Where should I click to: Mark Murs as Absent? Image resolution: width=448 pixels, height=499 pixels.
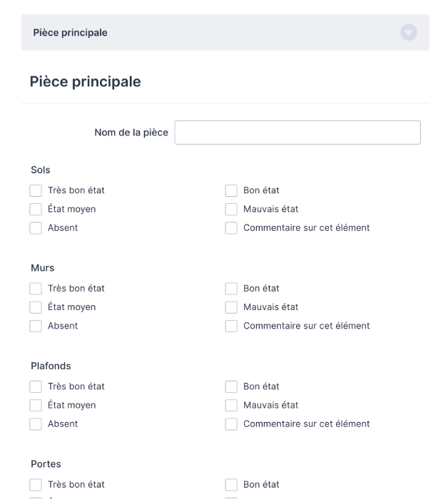tap(36, 326)
